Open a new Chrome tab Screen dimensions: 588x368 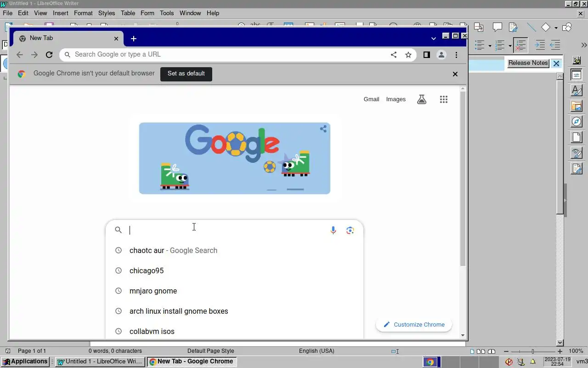[134, 39]
